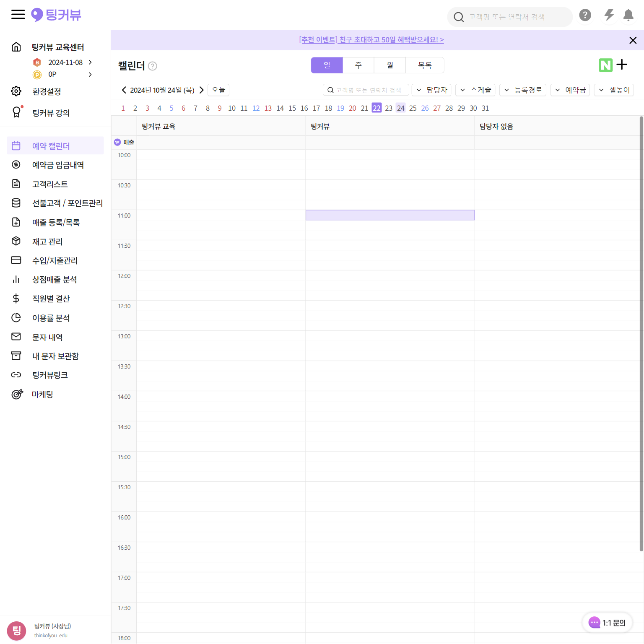
Task: Open the friend referral event link
Action: (371, 40)
